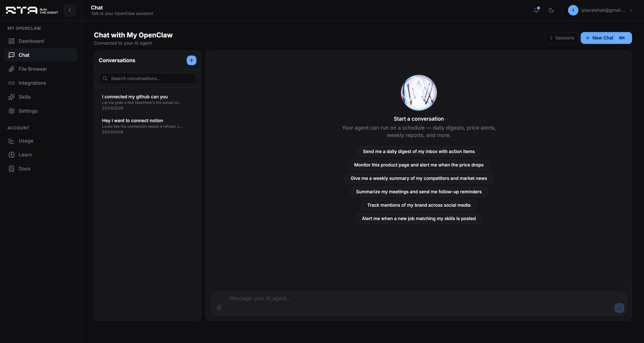The height and width of the screenshot is (343, 644).
Task: Click the Chat speech bubble icon
Action: point(12,55)
